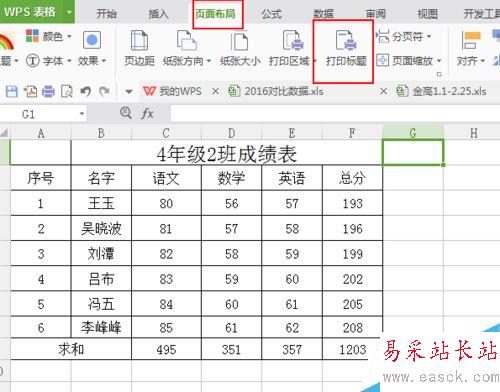Click the 总分 header cell
The height and width of the screenshot is (392, 500).
(352, 178)
